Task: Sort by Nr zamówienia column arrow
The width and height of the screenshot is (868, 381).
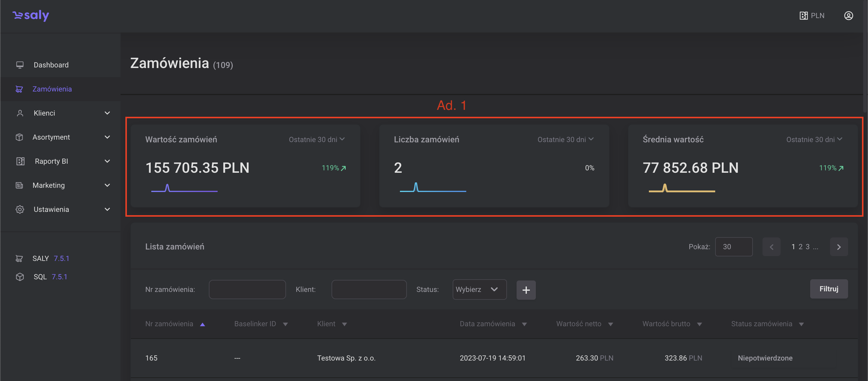Action: point(203,324)
